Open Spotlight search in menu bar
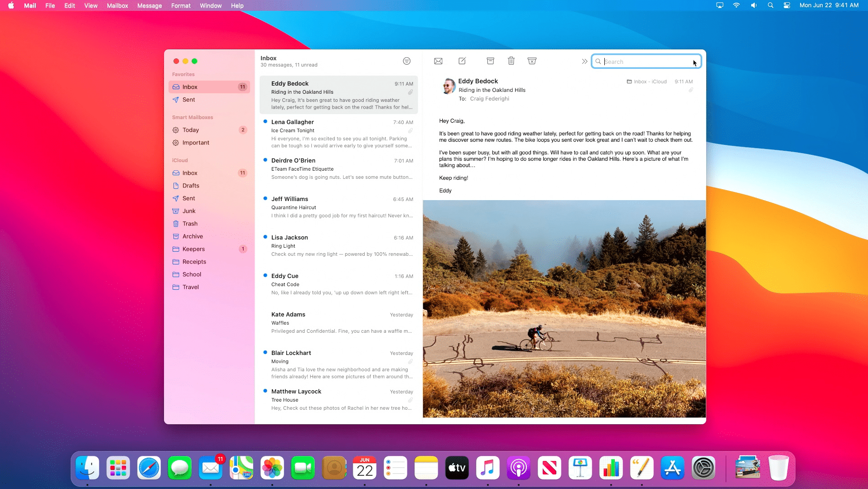 pyautogui.click(x=770, y=5)
